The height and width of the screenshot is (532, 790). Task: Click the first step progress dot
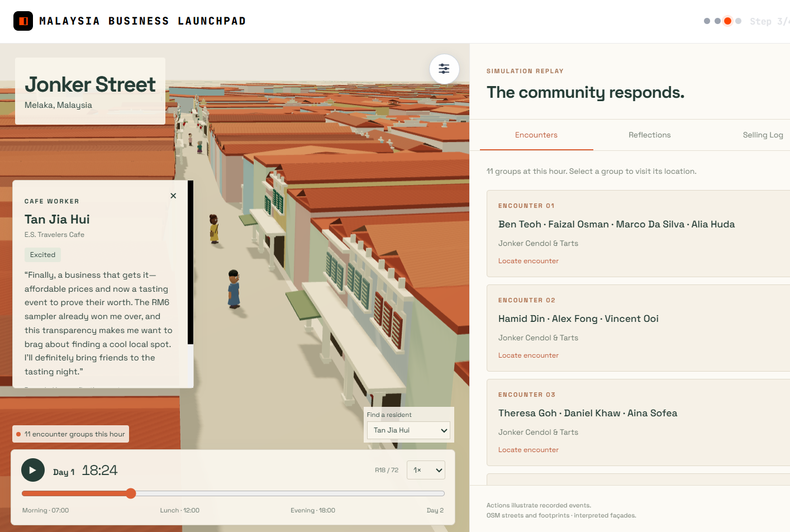tap(707, 21)
